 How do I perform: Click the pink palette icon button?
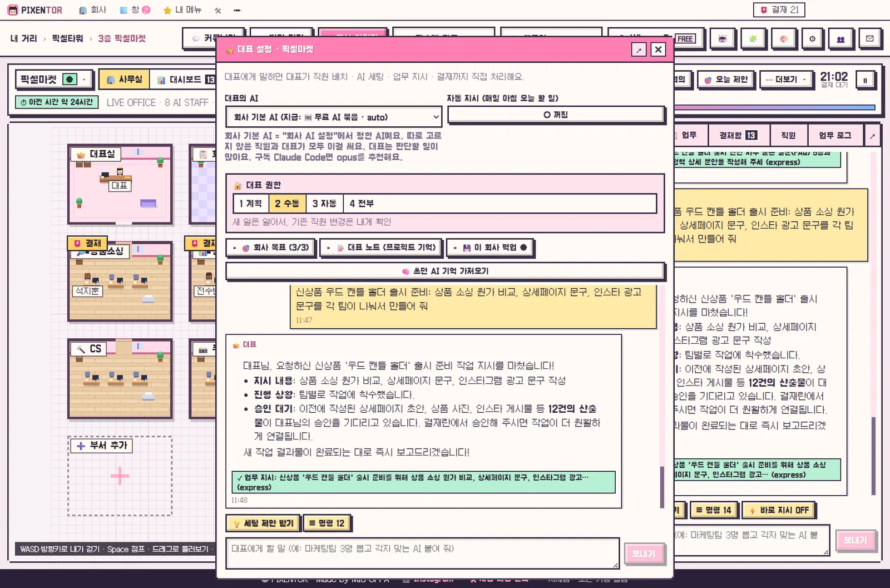(x=783, y=39)
